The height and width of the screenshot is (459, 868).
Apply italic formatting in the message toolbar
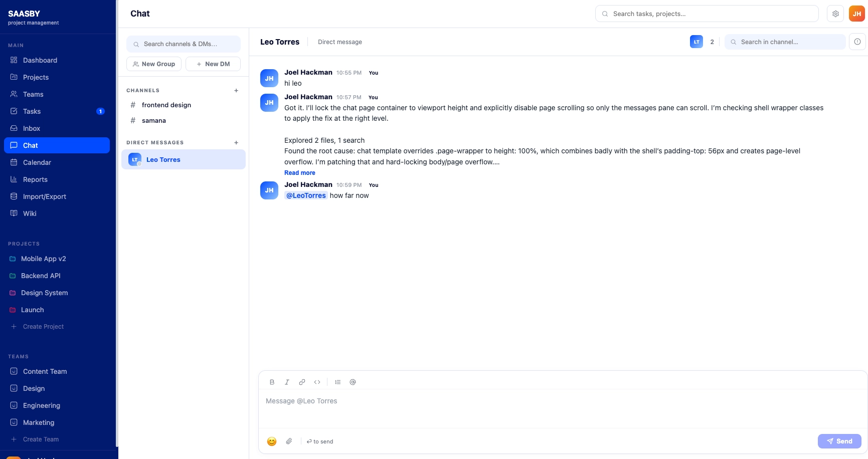[287, 382]
